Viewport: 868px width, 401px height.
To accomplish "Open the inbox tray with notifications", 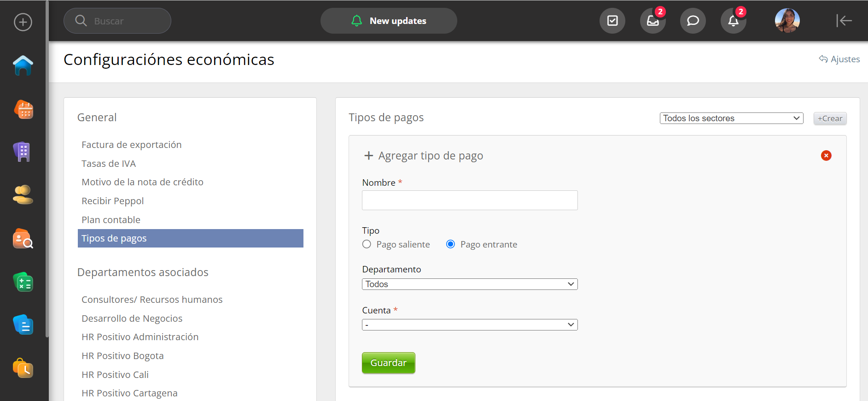I will pos(652,21).
